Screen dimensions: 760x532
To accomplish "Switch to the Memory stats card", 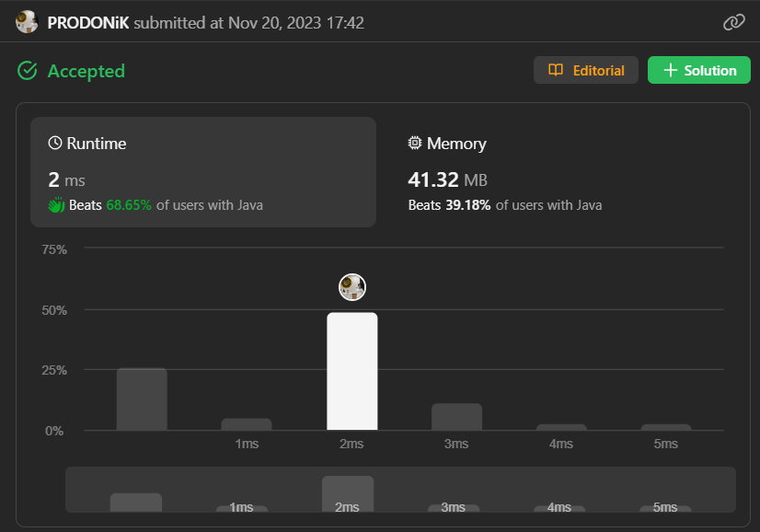I will (x=561, y=172).
